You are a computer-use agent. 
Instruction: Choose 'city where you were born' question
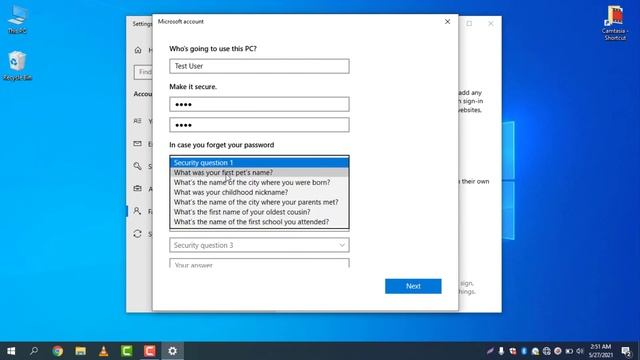pos(259,182)
